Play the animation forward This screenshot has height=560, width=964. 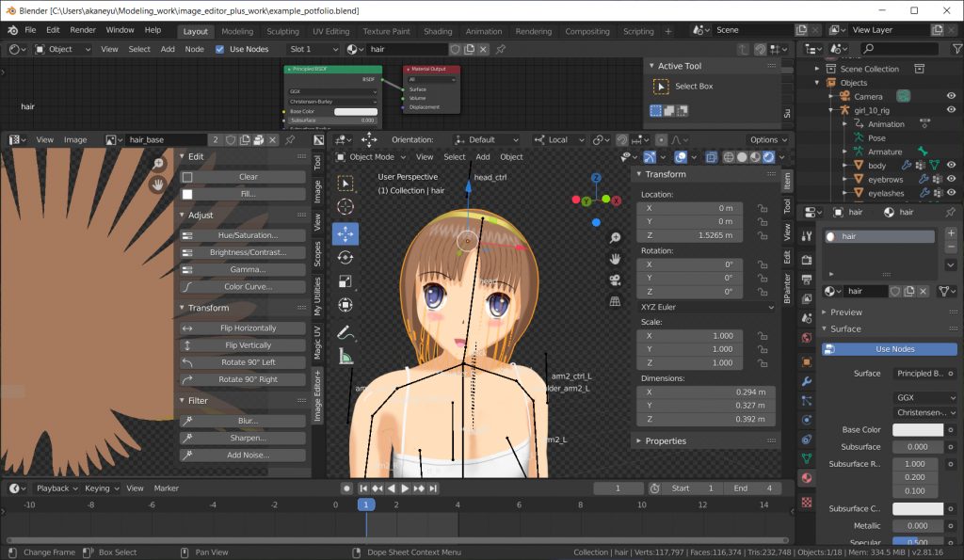pos(405,488)
